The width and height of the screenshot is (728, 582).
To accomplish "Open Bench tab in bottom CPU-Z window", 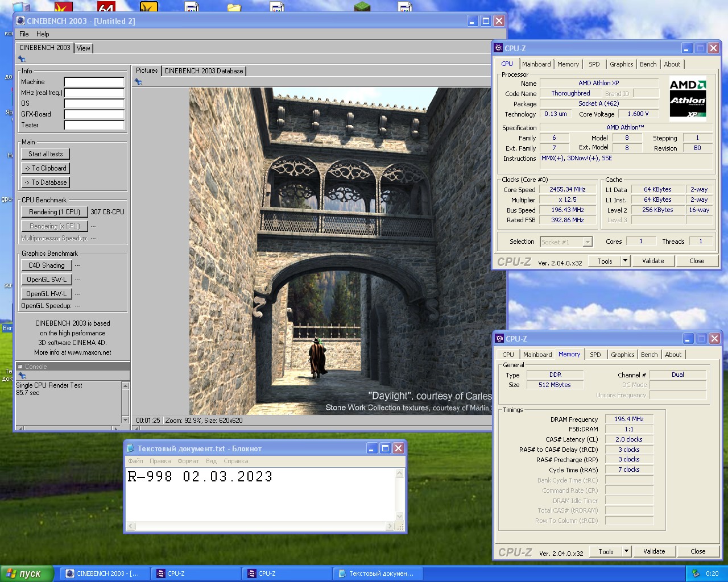I will click(650, 355).
